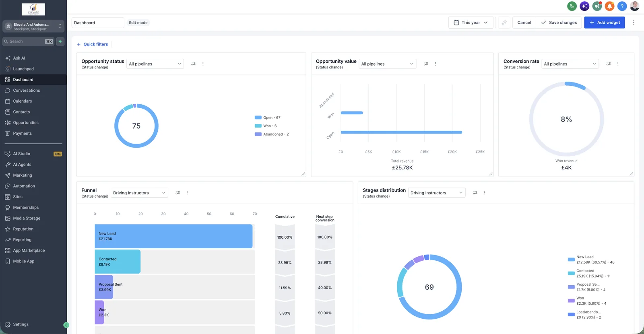Screen dimensions: 644x334
Task: Open the green phone dialer icon
Action: pos(572,6)
